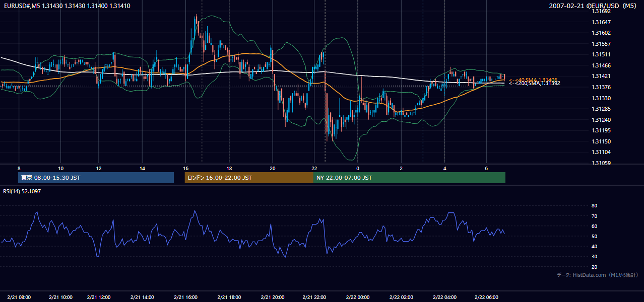Click hour label 22 below the price chart
Viewport: 644px width, 302px height.
[x=314, y=168]
